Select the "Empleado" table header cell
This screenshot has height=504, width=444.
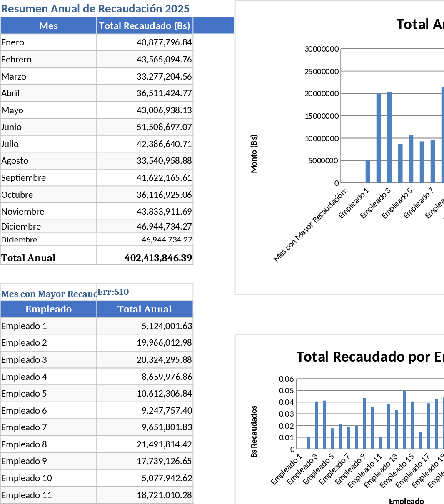click(x=49, y=309)
